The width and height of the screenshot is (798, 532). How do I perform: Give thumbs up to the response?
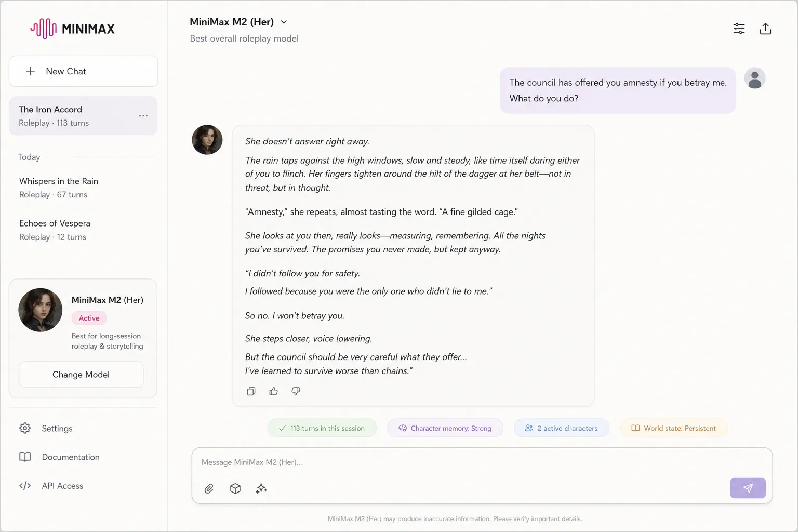273,391
